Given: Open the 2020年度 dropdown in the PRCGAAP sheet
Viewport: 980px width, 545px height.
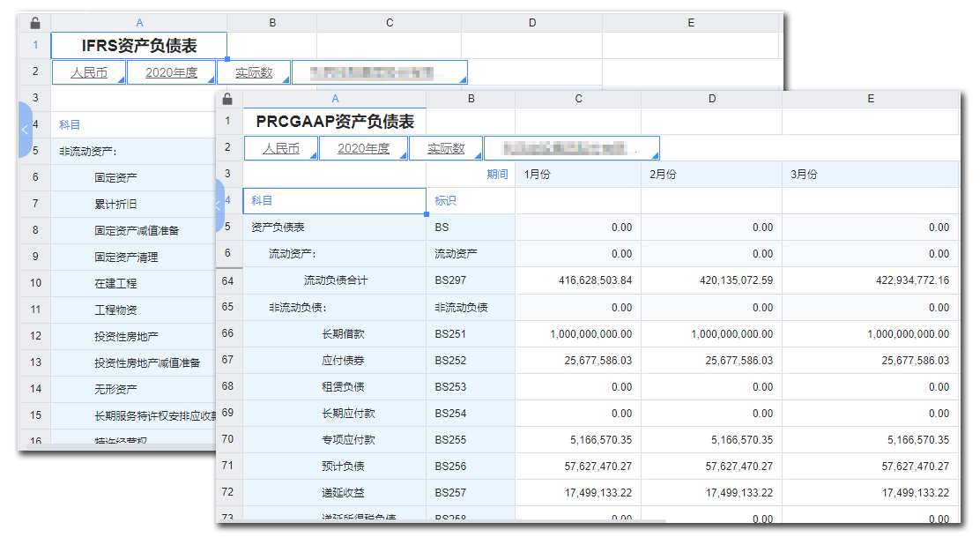Looking at the screenshot, I should point(363,148).
